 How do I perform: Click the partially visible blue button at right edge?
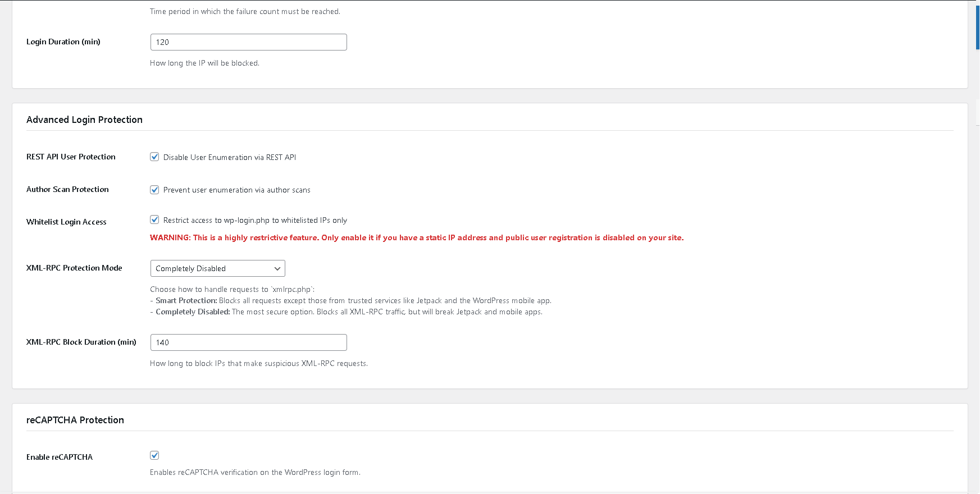tap(978, 28)
